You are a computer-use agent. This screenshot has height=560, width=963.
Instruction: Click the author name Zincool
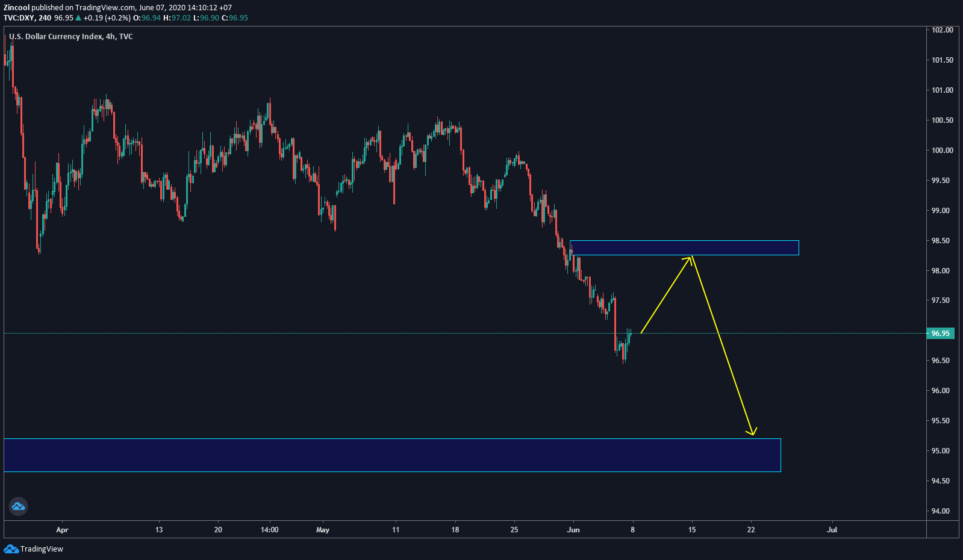(16, 8)
